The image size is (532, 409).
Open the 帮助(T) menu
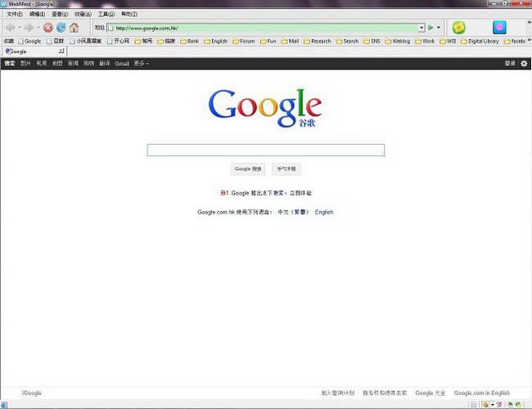[x=129, y=14]
